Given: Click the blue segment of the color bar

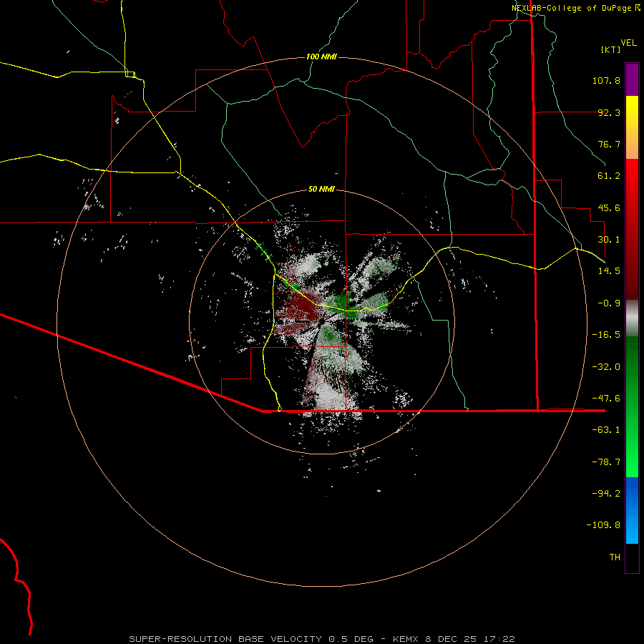Looking at the screenshot, I should click(632, 510).
